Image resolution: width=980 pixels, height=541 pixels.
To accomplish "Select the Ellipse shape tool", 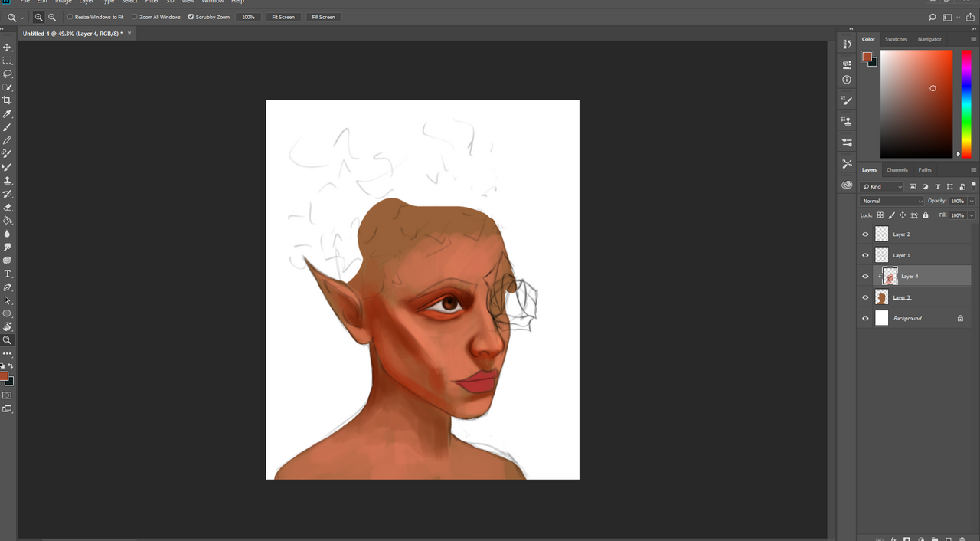I will click(8, 313).
